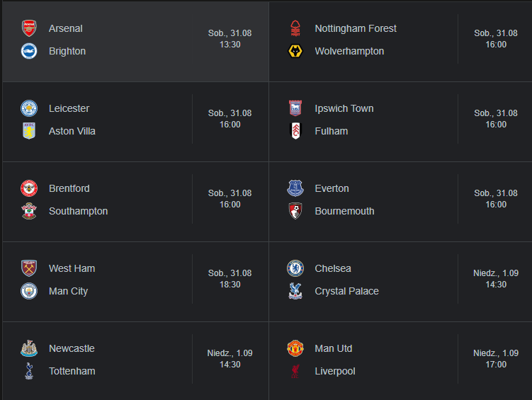Select the Everton team name
The width and height of the screenshot is (532, 400).
332,188
